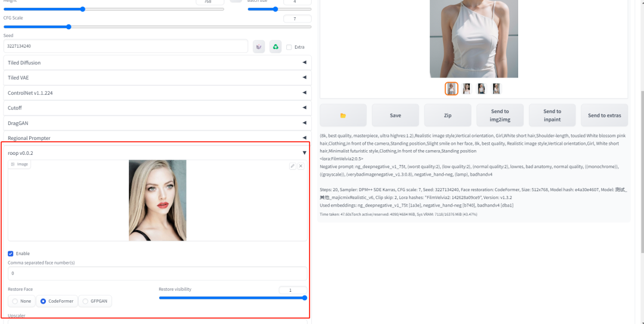
Task: Select the second result thumbnail
Action: (466, 89)
